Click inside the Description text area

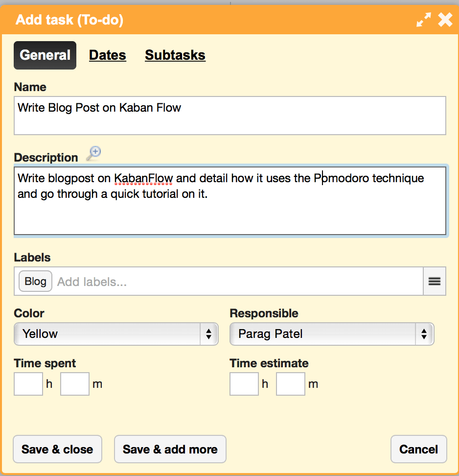click(230, 201)
